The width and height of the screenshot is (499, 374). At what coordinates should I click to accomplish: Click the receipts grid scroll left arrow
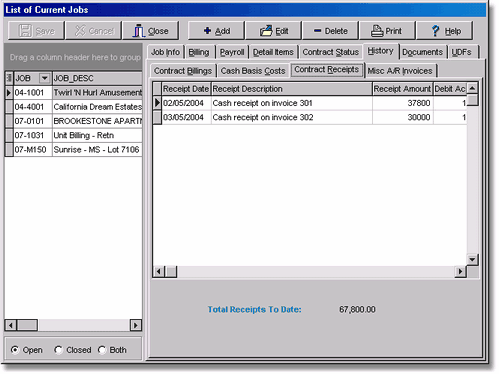point(159,272)
